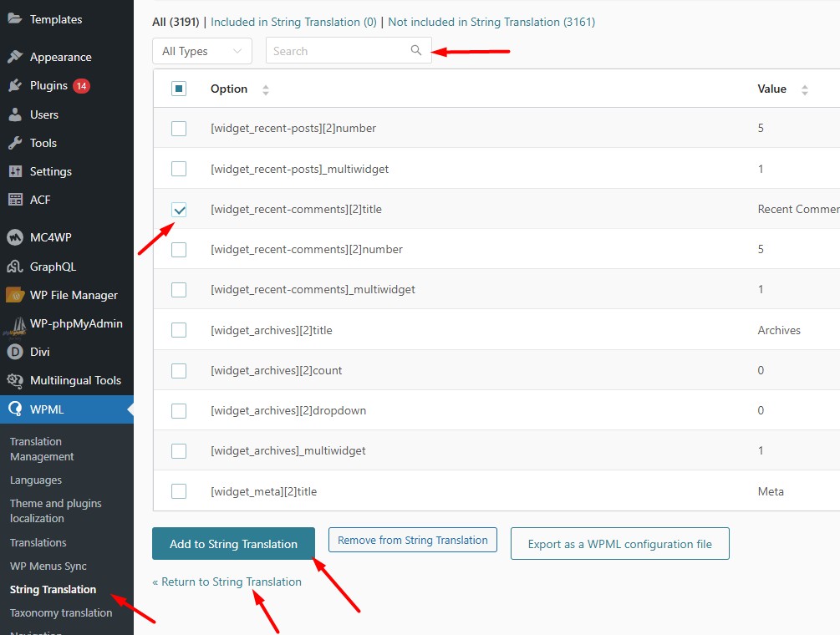Click Remove from String Translation button
Image resolution: width=840 pixels, height=635 pixels.
coord(413,540)
